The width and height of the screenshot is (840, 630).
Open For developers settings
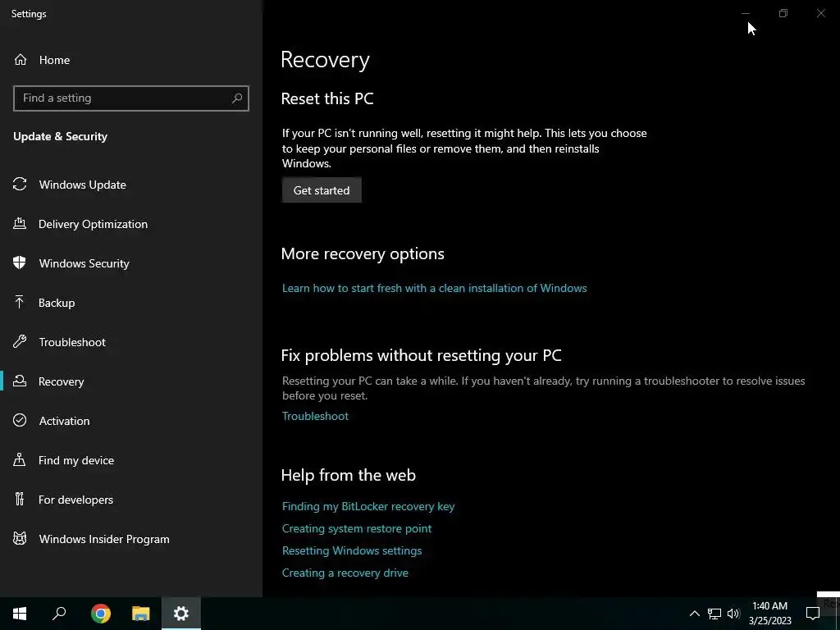pos(75,500)
